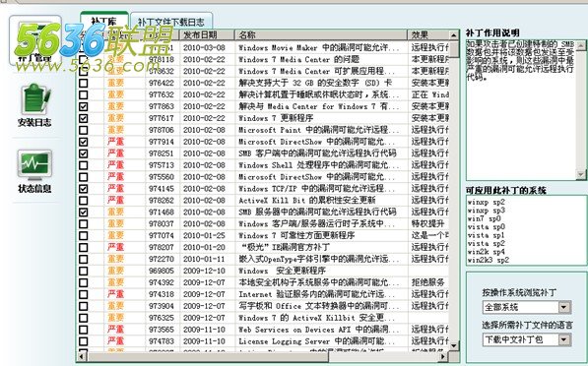
Task: Click the patch list horizontal scroll-left arrow
Action: click(82, 356)
